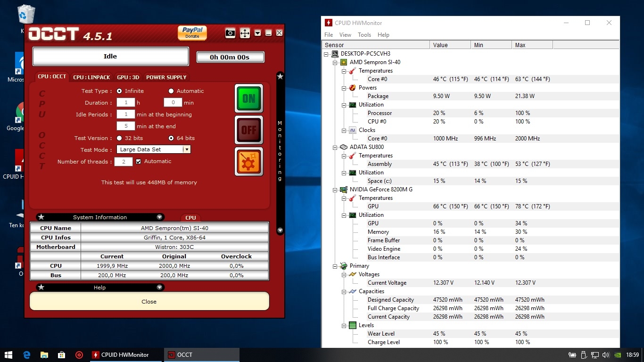
Task: Click the OCCT move window crosshair icon
Action: tap(245, 33)
